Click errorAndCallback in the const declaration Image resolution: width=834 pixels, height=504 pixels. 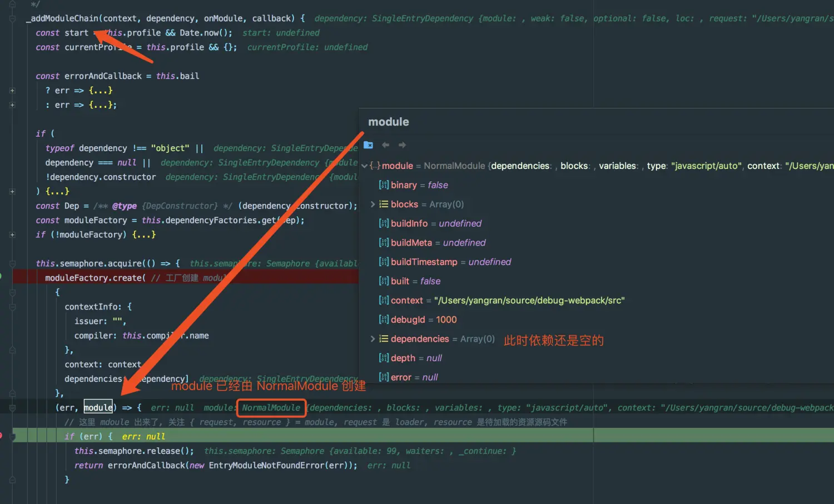point(103,76)
